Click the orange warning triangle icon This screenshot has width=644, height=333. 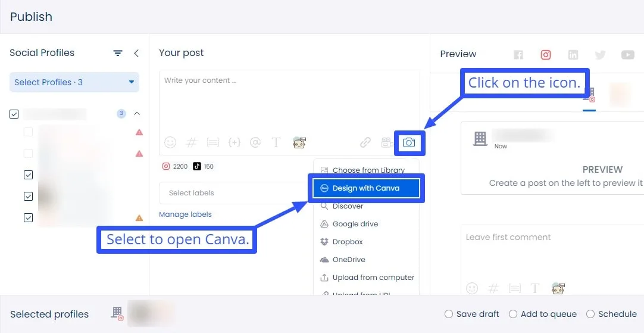pos(139,218)
